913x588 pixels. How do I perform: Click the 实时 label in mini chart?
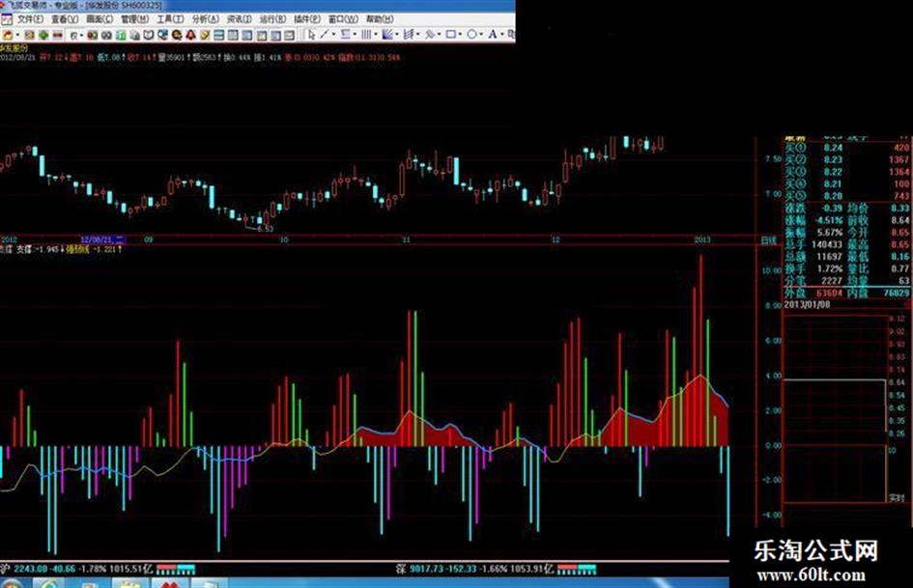897,498
